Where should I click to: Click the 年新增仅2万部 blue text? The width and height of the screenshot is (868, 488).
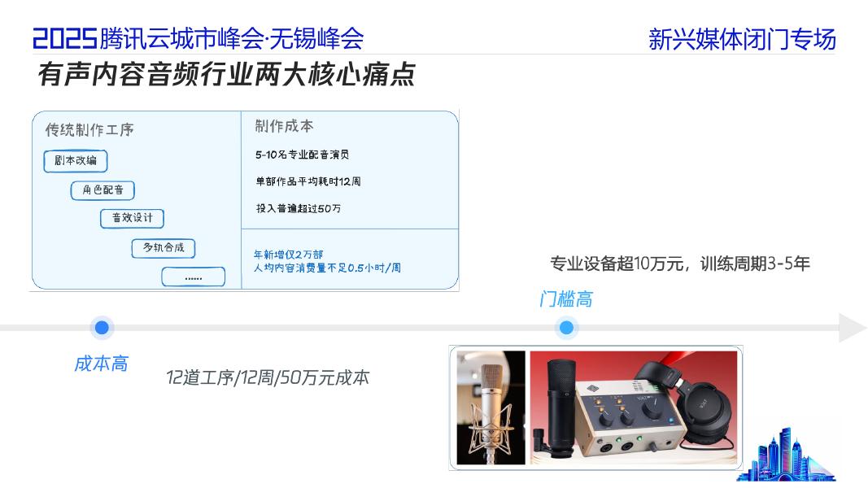point(288,255)
